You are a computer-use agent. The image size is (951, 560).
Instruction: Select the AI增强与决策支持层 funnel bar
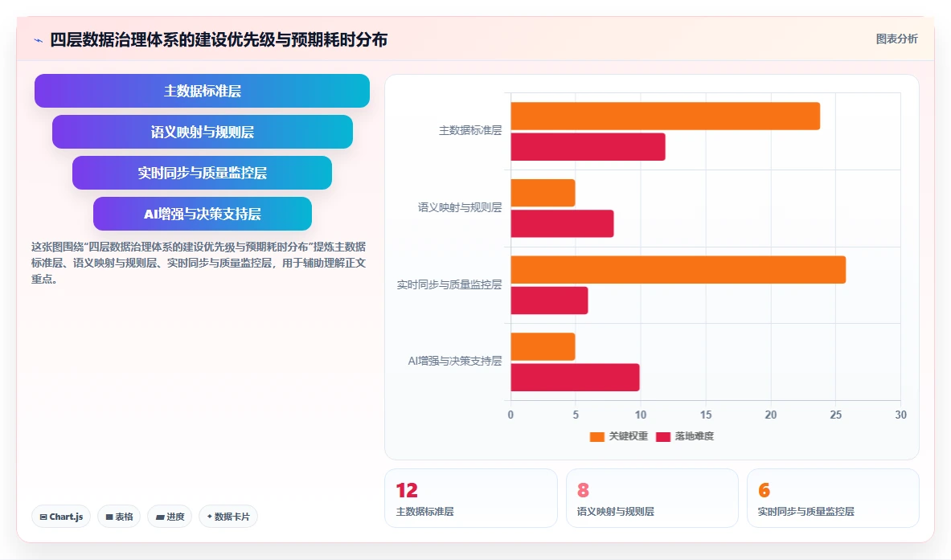point(202,214)
